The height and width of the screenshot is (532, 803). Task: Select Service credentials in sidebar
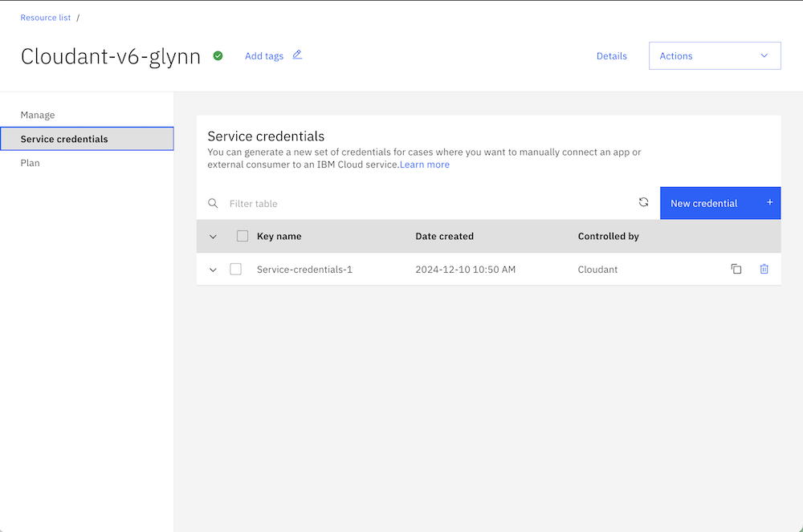(87, 139)
